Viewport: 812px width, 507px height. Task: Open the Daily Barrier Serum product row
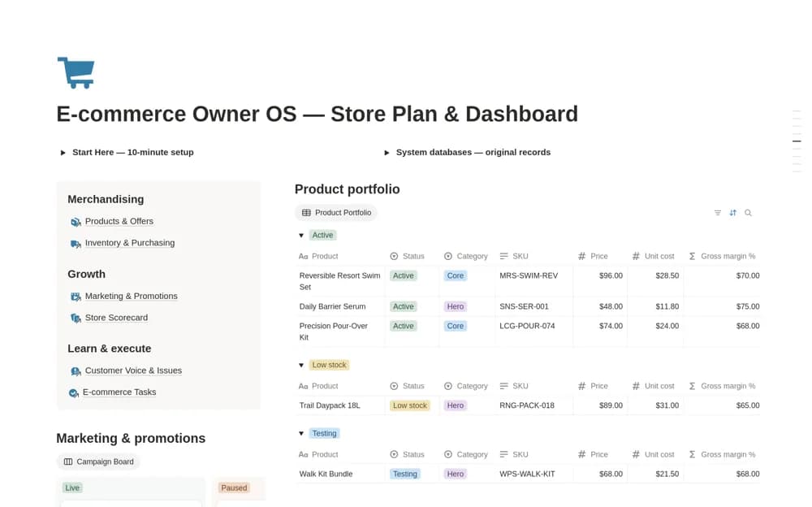point(332,307)
